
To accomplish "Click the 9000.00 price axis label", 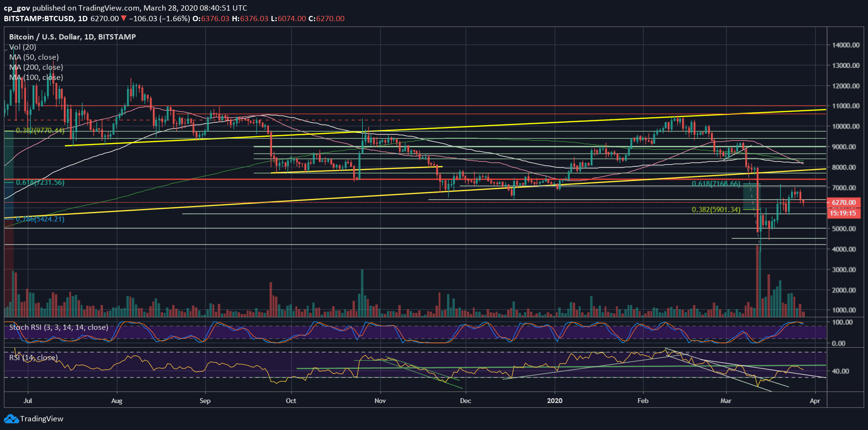I will click(x=844, y=147).
